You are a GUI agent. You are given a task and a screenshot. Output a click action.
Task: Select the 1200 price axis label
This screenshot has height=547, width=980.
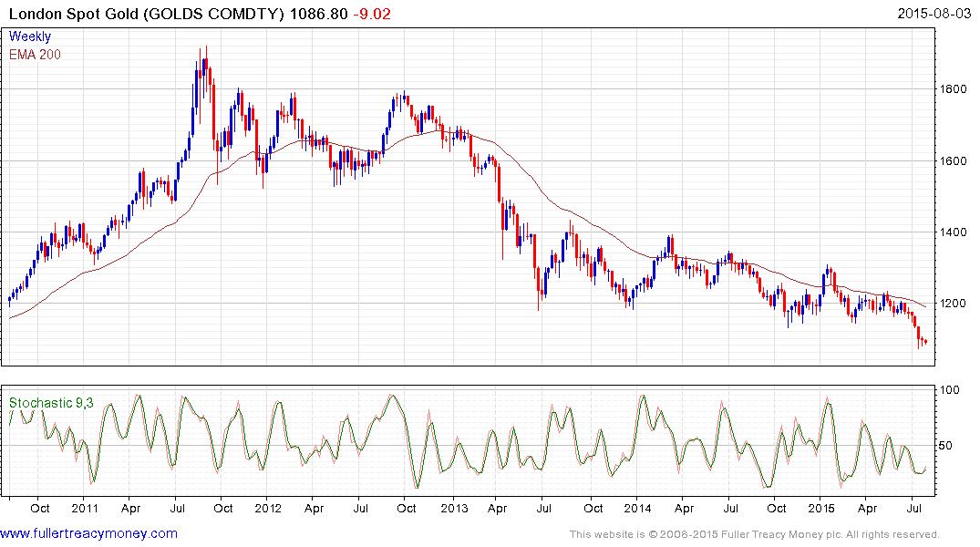click(x=954, y=304)
